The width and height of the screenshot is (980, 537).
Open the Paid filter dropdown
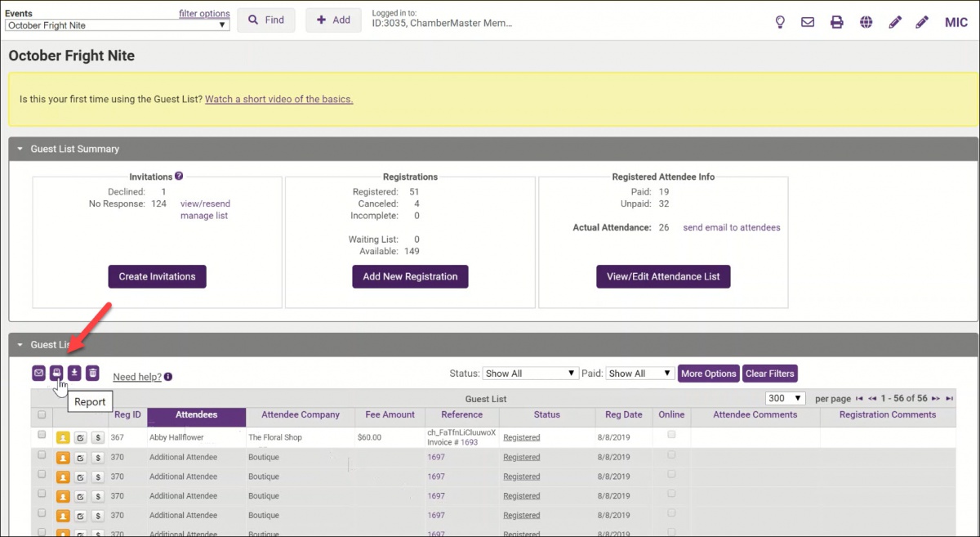(x=639, y=374)
